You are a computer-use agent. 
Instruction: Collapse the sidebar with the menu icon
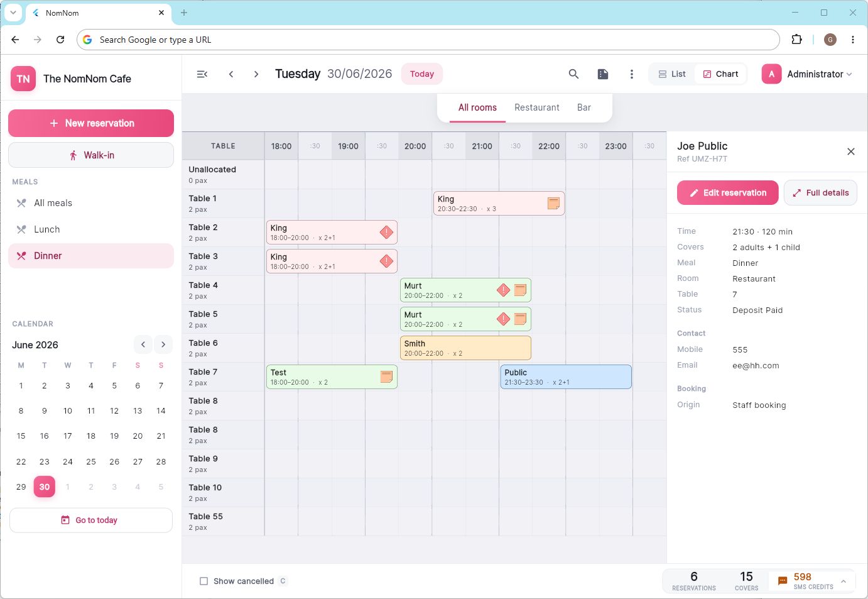click(x=202, y=74)
